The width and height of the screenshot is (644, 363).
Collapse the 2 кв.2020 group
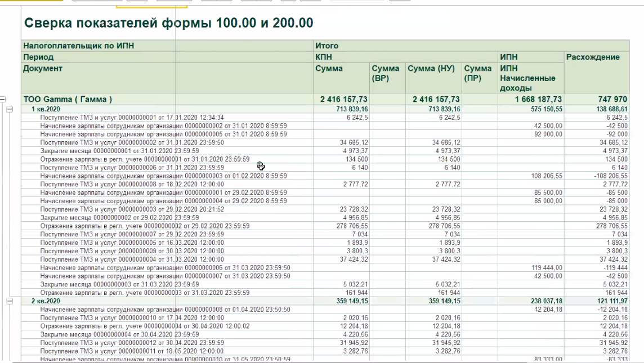point(10,302)
